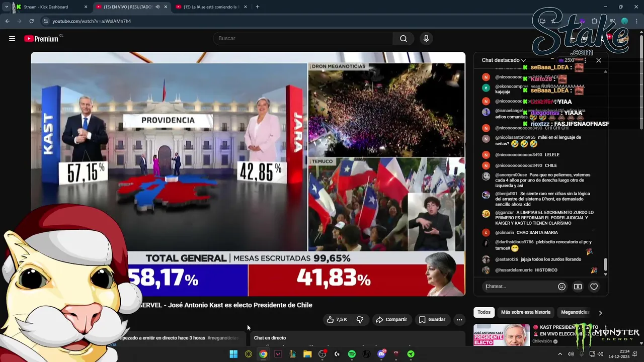Open OBS Studio from taskbar

coord(323,354)
